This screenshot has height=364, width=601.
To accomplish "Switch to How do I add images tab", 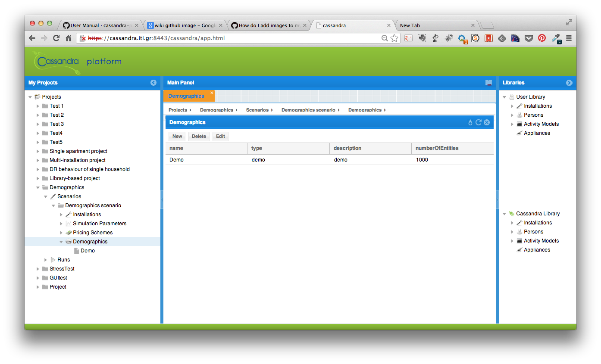I will pyautogui.click(x=269, y=25).
